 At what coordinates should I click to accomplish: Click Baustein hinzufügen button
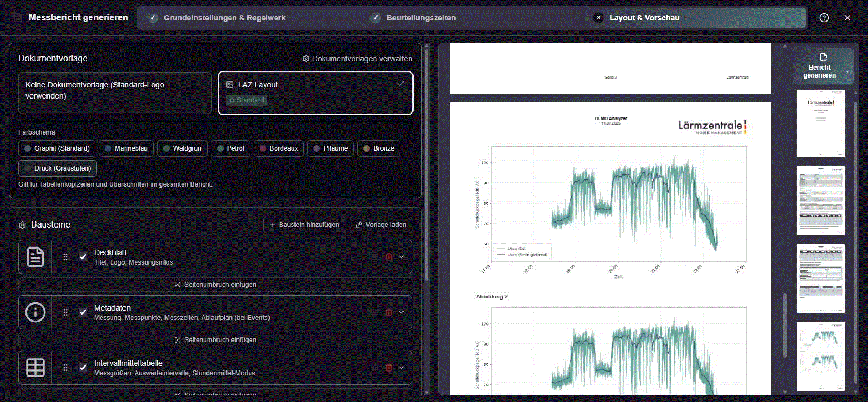tap(304, 225)
